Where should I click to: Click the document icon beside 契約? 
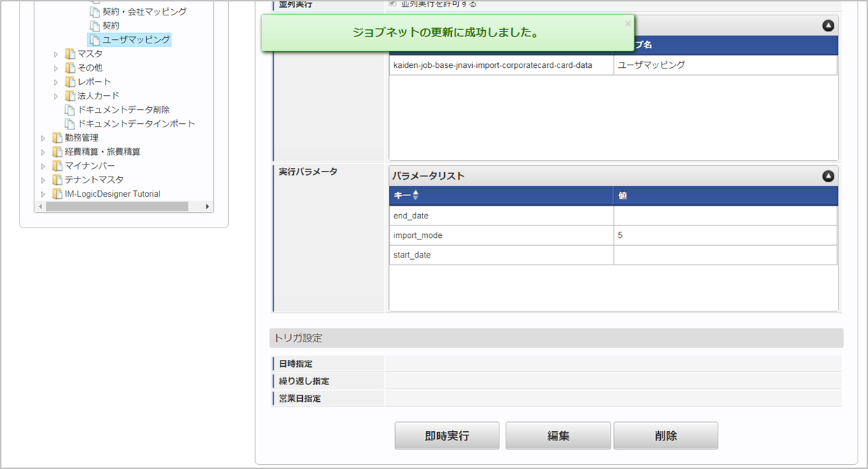(x=95, y=26)
